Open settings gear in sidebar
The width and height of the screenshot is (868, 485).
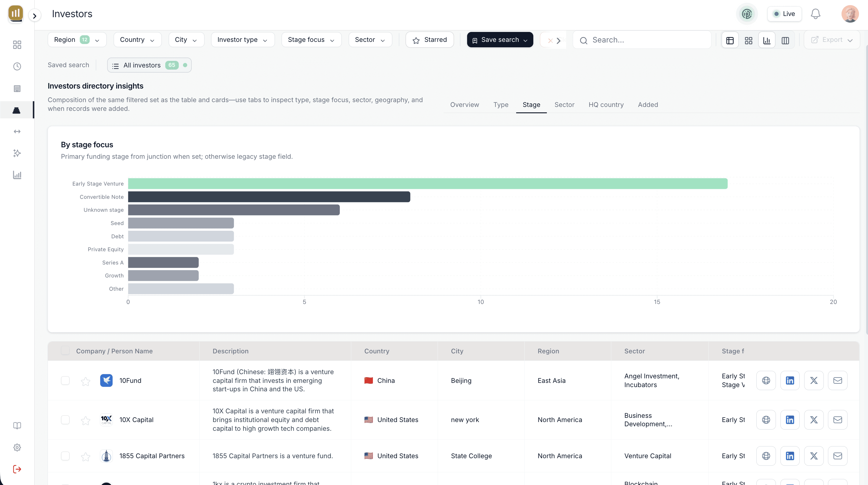coord(17,447)
